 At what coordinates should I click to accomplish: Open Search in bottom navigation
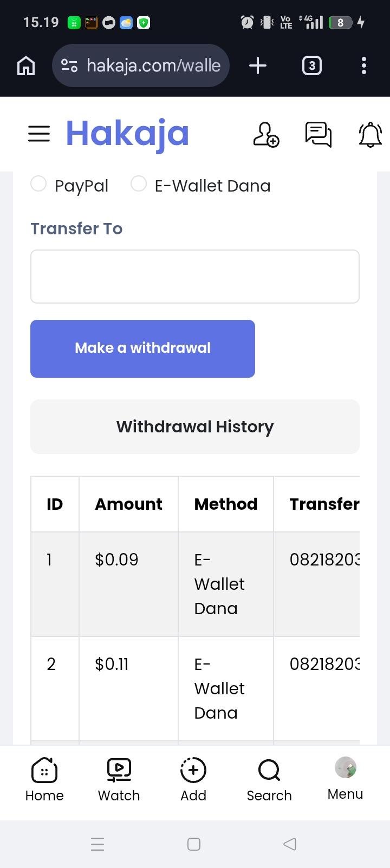[269, 779]
